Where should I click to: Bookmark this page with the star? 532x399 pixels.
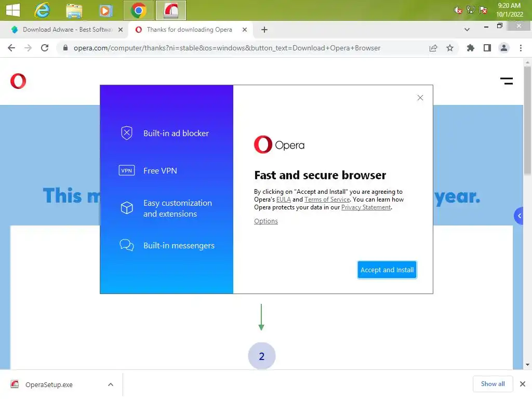pyautogui.click(x=450, y=48)
